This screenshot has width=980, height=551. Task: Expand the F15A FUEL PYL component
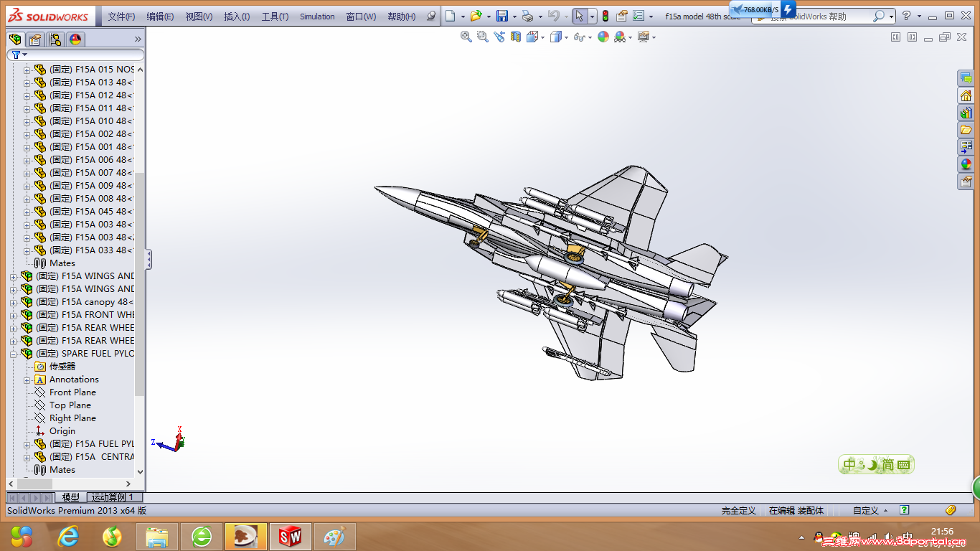coord(27,444)
